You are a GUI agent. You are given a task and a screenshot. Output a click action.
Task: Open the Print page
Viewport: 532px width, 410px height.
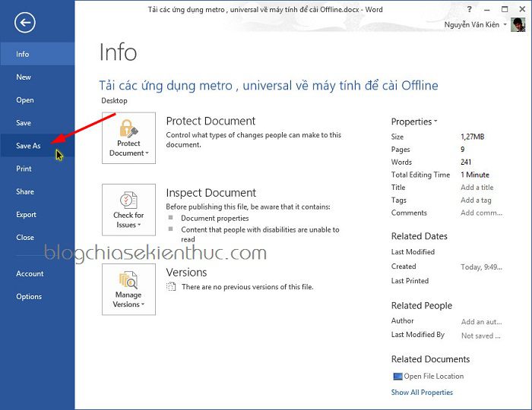tap(37, 169)
